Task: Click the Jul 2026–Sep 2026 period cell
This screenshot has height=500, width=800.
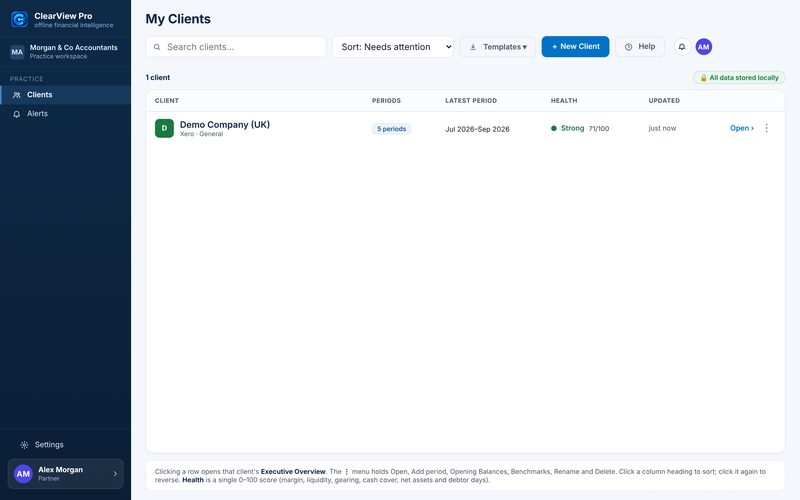Action: pos(477,129)
